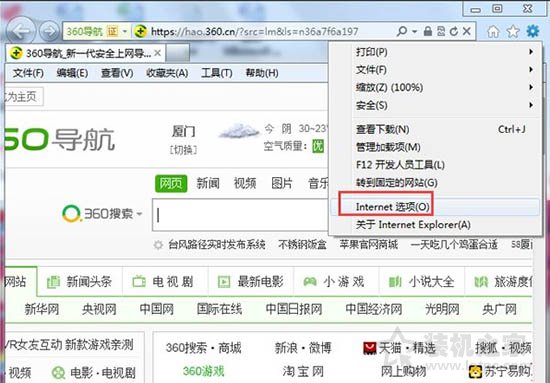550x383 pixels.
Task: Close the 360导航 browser tab
Action: pyautogui.click(x=157, y=53)
